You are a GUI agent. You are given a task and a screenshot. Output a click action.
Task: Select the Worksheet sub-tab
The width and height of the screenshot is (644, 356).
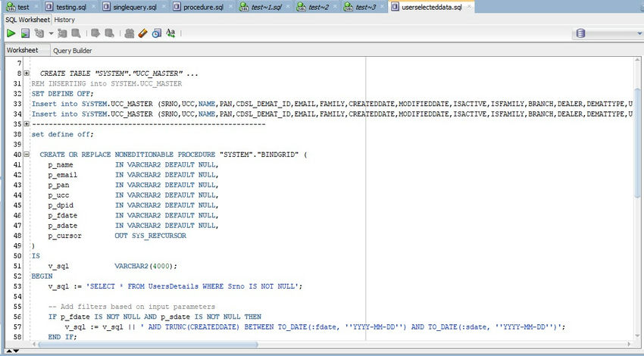(x=23, y=50)
